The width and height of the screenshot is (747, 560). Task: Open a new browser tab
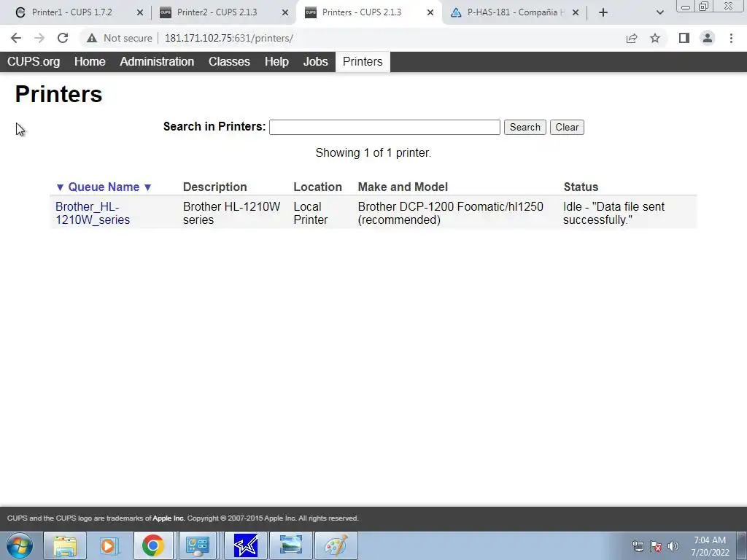point(603,12)
